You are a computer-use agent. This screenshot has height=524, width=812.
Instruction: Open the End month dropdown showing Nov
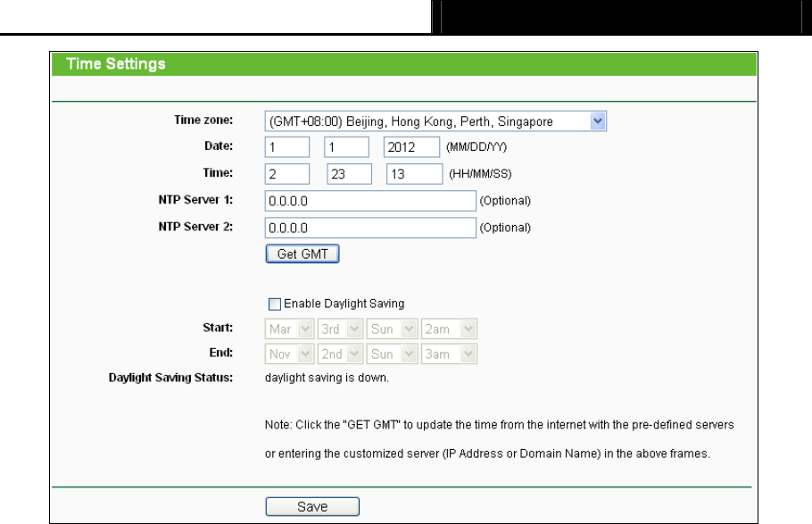(x=289, y=354)
